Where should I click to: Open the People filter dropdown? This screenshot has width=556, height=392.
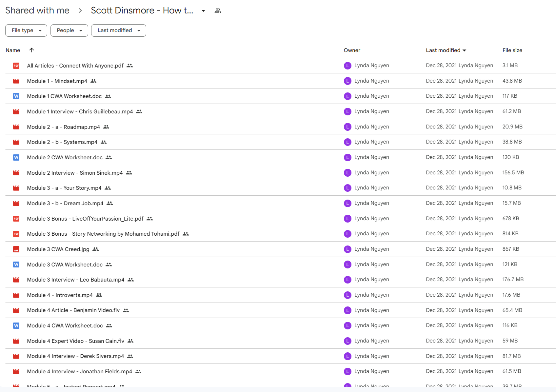point(69,30)
